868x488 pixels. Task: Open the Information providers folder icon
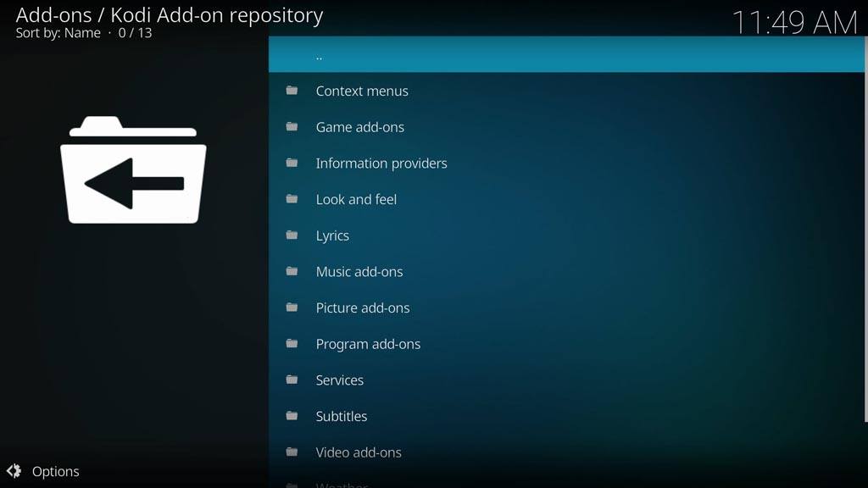[292, 163]
